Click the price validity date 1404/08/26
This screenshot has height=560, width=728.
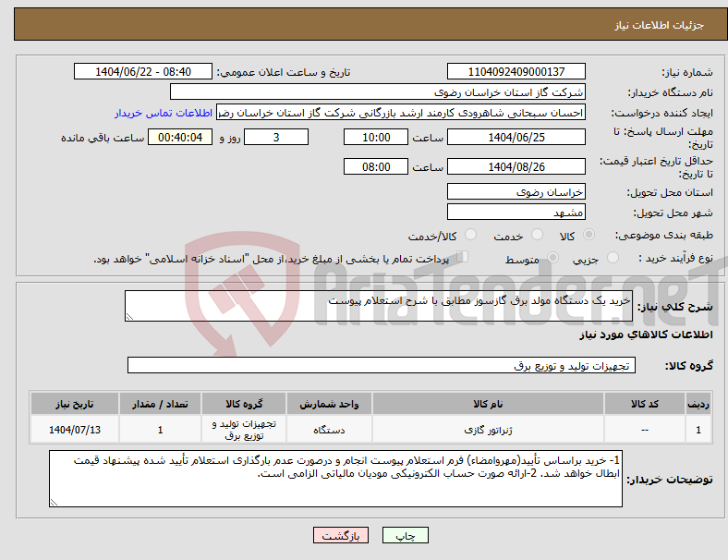(516, 166)
